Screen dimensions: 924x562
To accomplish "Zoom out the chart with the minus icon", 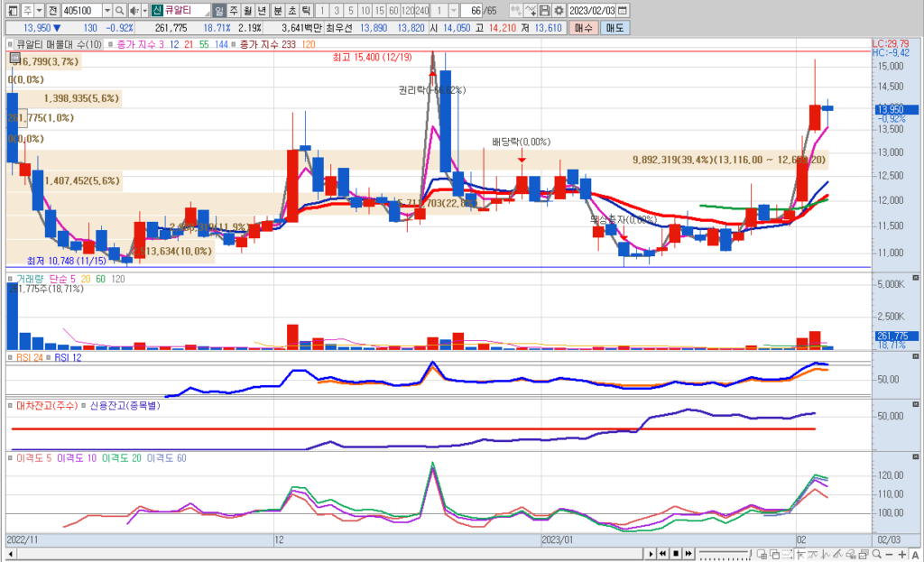I will pos(889,553).
